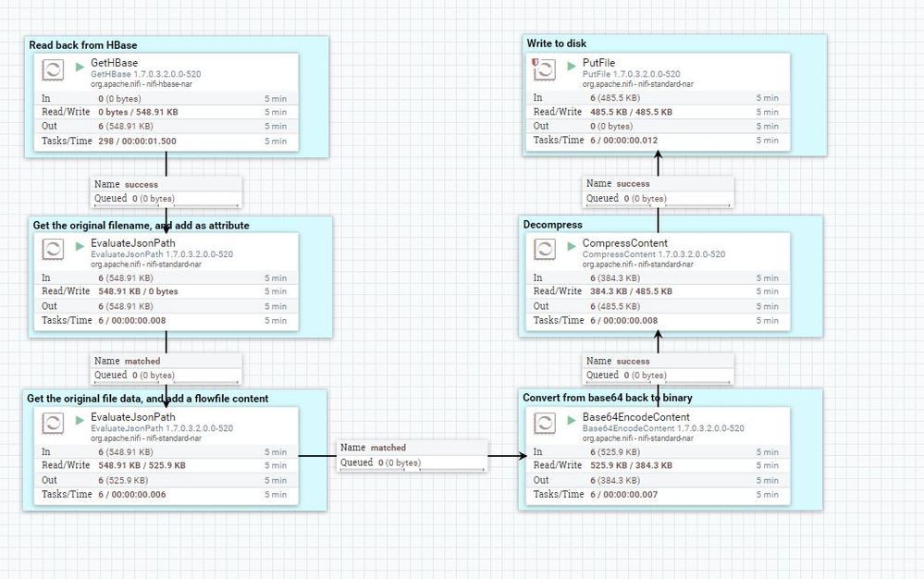The height and width of the screenshot is (579, 924).
Task: Click 'Get the original filename, and add as attribute' label
Action: click(141, 225)
